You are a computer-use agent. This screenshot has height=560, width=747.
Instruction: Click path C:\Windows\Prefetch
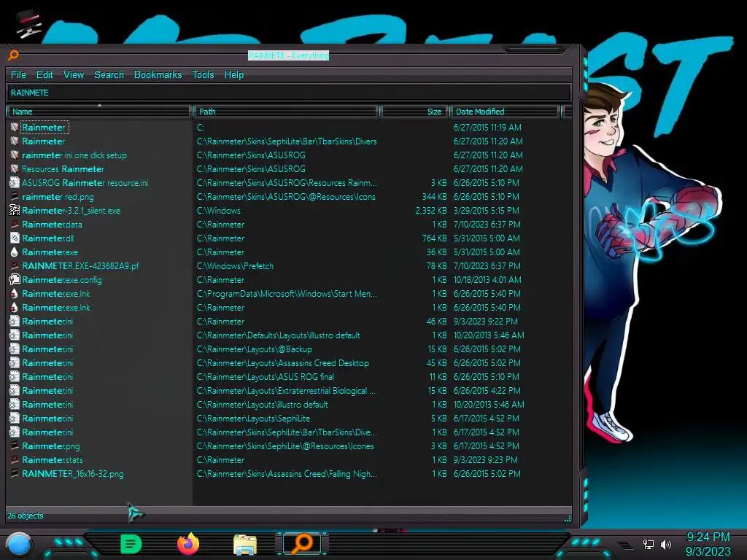[x=235, y=265]
